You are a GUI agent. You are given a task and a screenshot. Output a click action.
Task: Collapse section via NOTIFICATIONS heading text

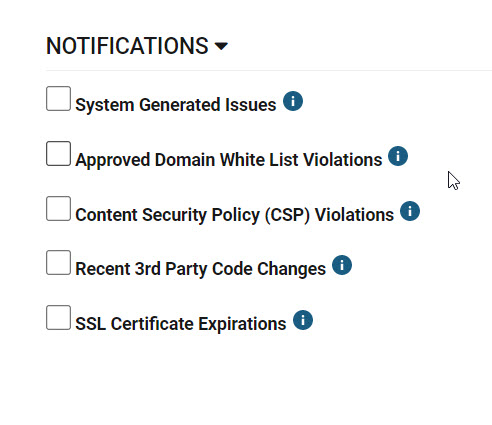[127, 46]
